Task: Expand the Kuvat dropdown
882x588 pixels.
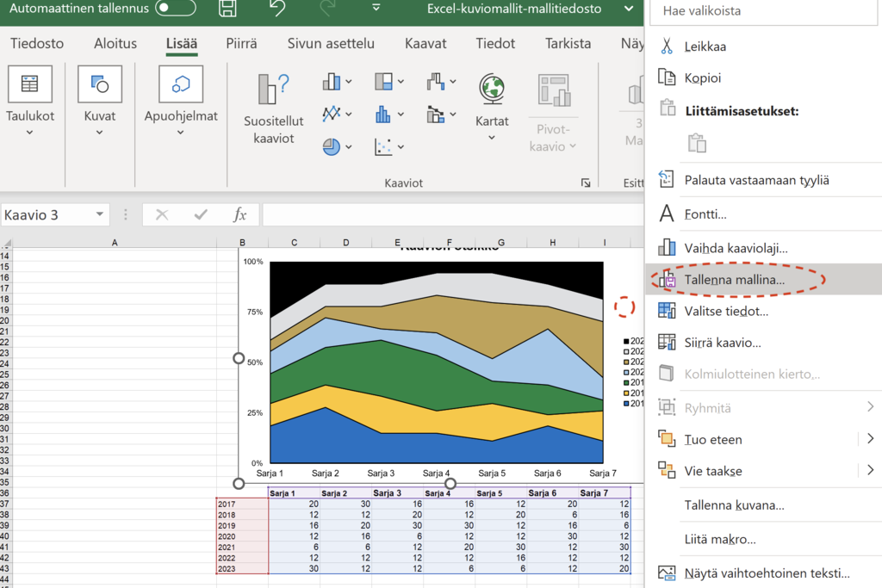Action: click(100, 133)
